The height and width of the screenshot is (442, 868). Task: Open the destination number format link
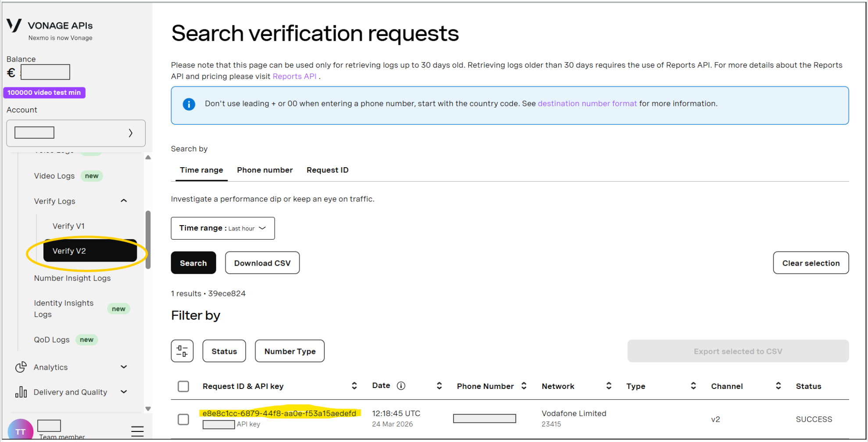(x=587, y=104)
